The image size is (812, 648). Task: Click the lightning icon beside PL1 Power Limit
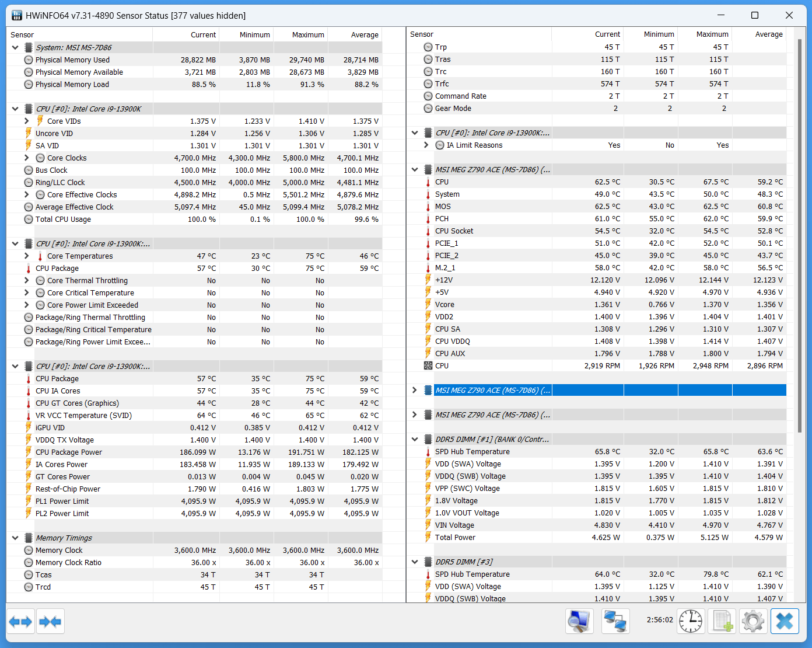[x=29, y=501]
